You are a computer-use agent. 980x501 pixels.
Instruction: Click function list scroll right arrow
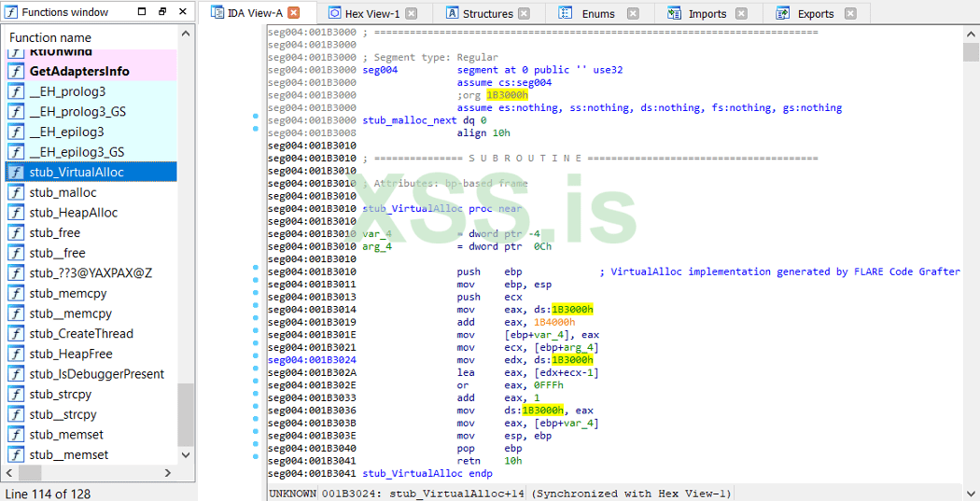click(x=167, y=473)
